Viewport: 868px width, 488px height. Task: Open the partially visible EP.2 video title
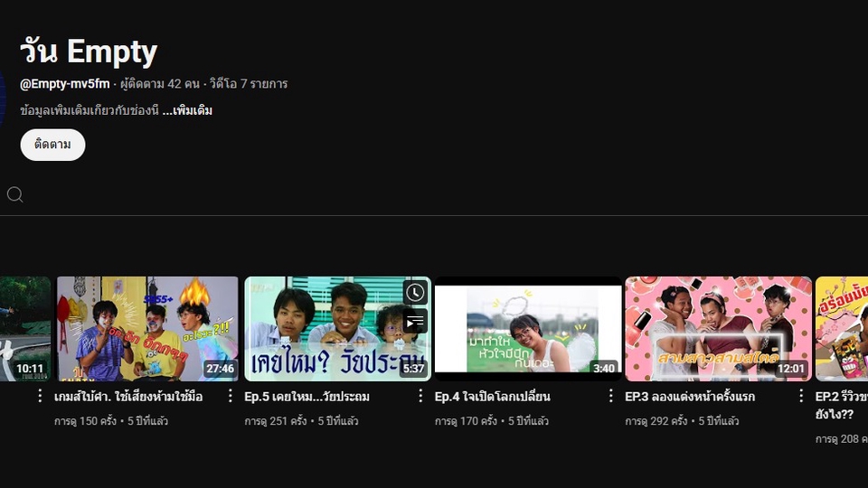point(842,405)
